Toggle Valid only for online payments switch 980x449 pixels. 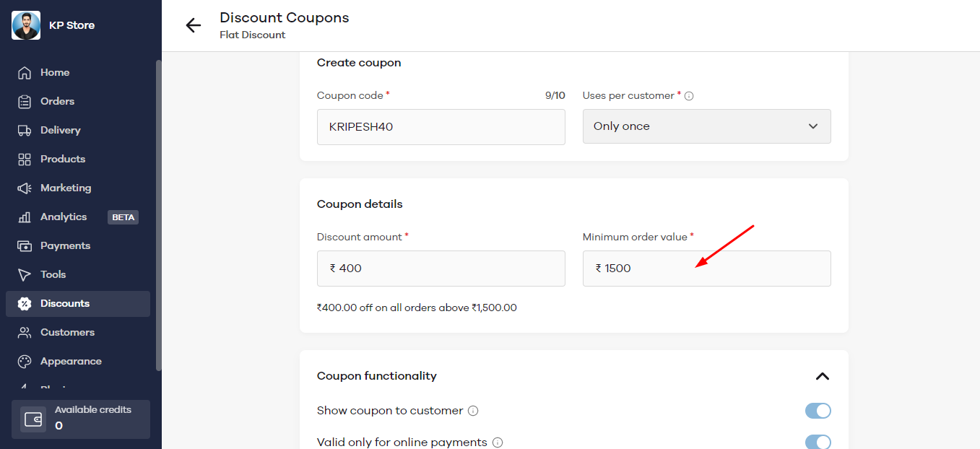(x=818, y=442)
